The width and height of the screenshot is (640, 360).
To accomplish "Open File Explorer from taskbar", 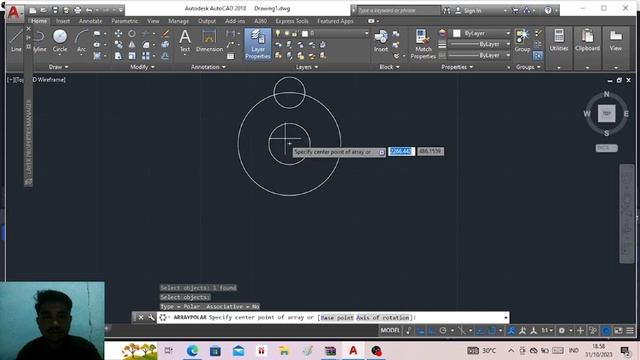I will [x=284, y=351].
